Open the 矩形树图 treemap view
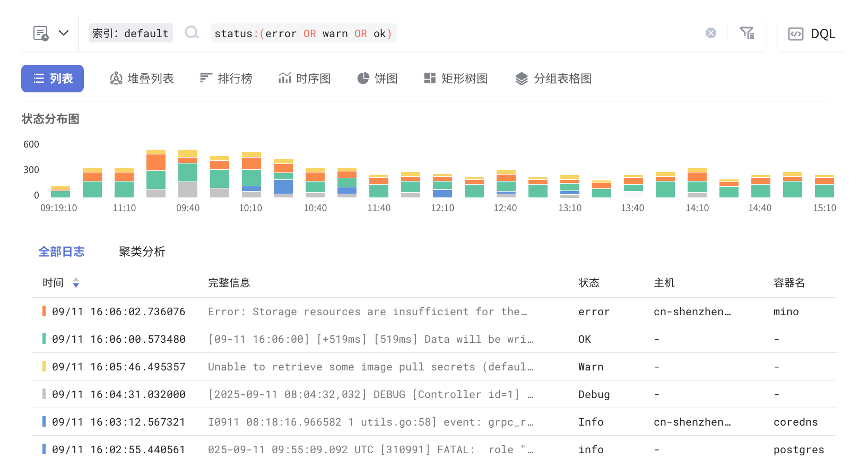Image resolution: width=868 pixels, height=467 pixels. [x=456, y=79]
